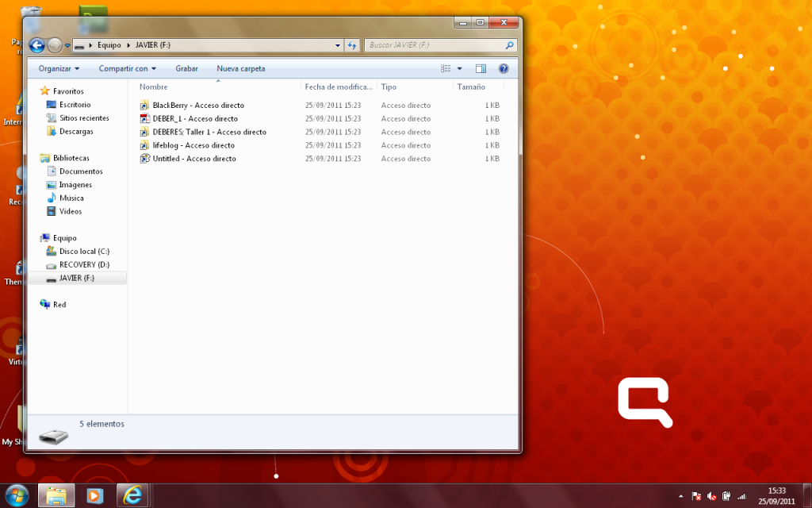The height and width of the screenshot is (508, 812).
Task: Select lifeblog - Acceso directo icon
Action: point(144,146)
